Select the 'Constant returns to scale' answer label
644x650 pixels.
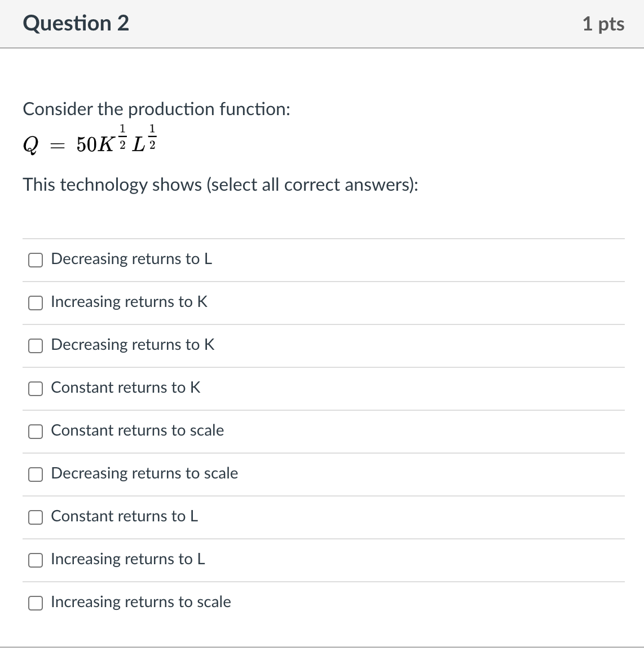(x=137, y=431)
